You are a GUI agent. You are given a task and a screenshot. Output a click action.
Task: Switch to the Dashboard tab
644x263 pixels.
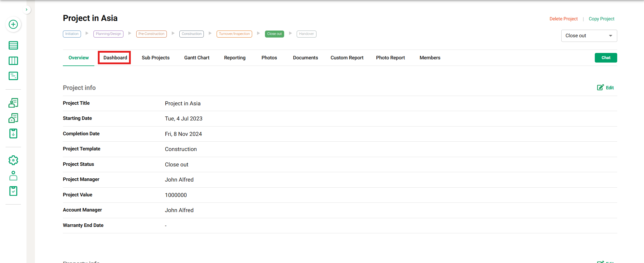[x=115, y=58]
